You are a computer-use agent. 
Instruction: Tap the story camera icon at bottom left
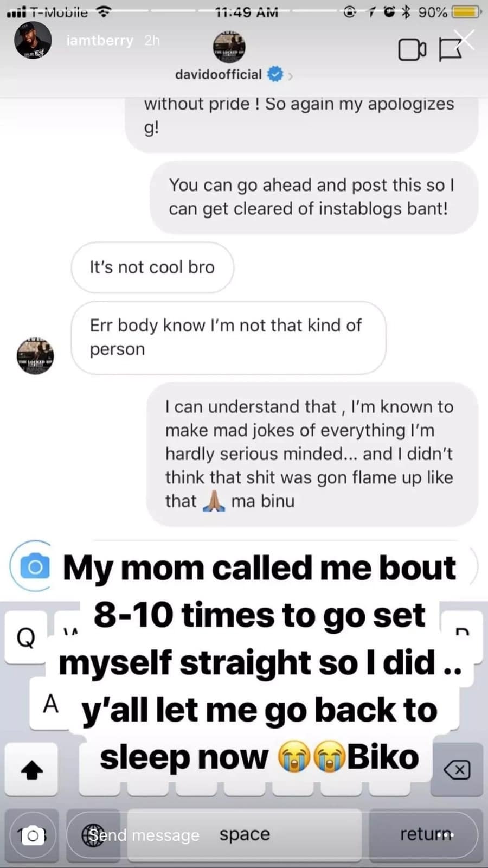(x=33, y=835)
